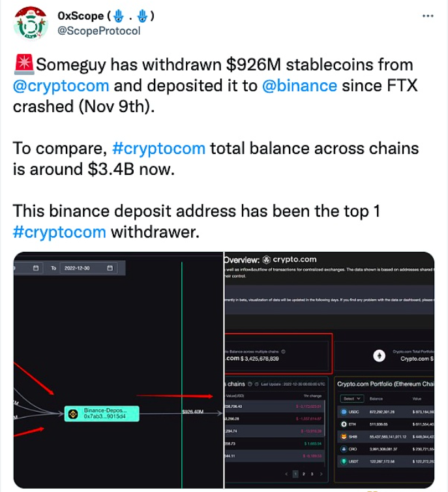The width and height of the screenshot is (448, 492).
Task: Open the tweet's three-dot more menu
Action: pos(428,16)
